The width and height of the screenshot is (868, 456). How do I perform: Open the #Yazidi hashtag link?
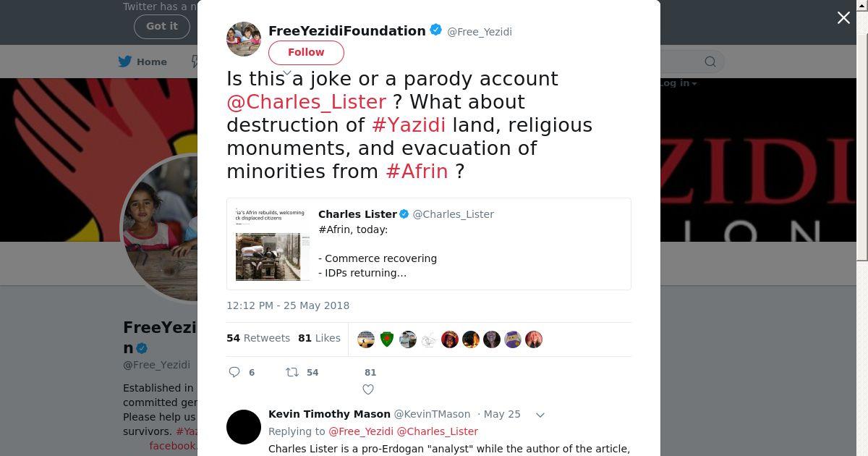click(x=409, y=125)
